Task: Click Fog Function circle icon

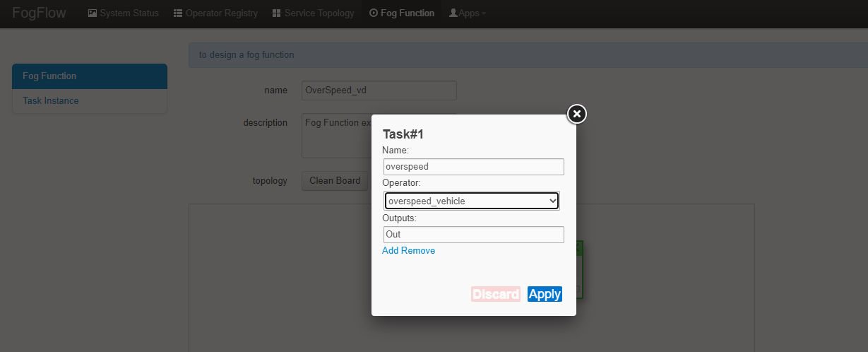Action: pos(374,13)
